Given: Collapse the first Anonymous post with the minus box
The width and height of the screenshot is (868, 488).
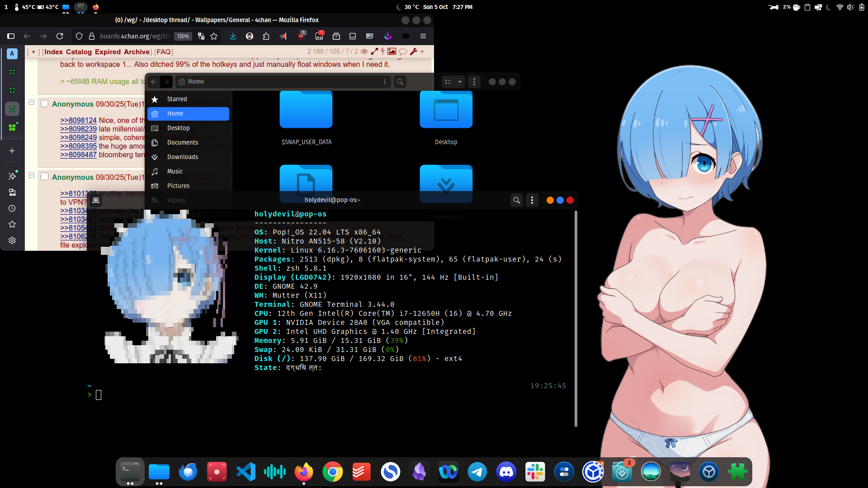Looking at the screenshot, I should (x=32, y=102).
